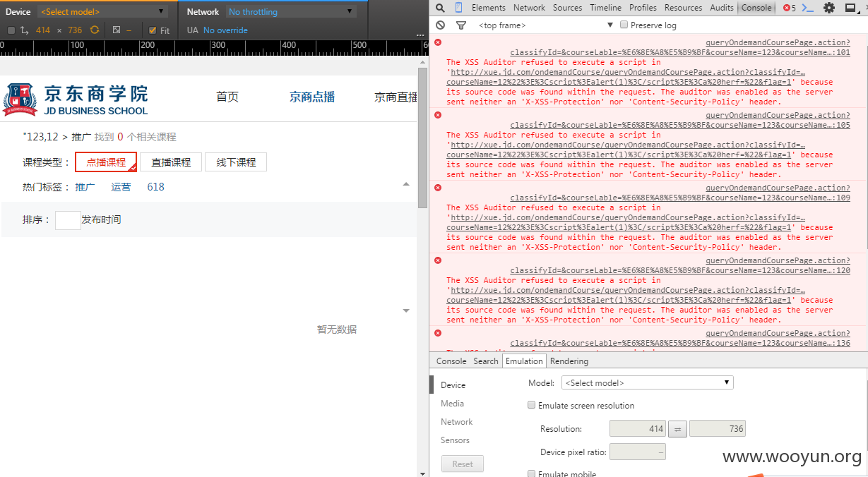Open 京商点播 nav link
The height and width of the screenshot is (477, 868).
tap(312, 97)
